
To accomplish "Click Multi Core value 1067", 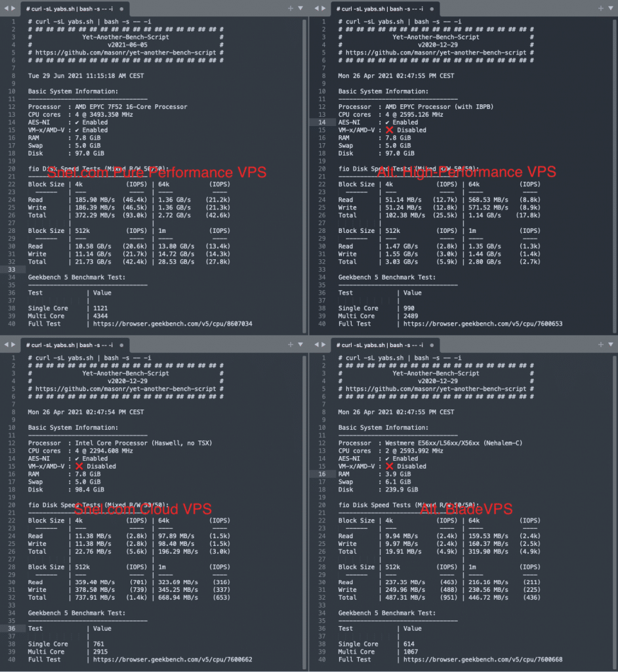I will coord(411,652).
